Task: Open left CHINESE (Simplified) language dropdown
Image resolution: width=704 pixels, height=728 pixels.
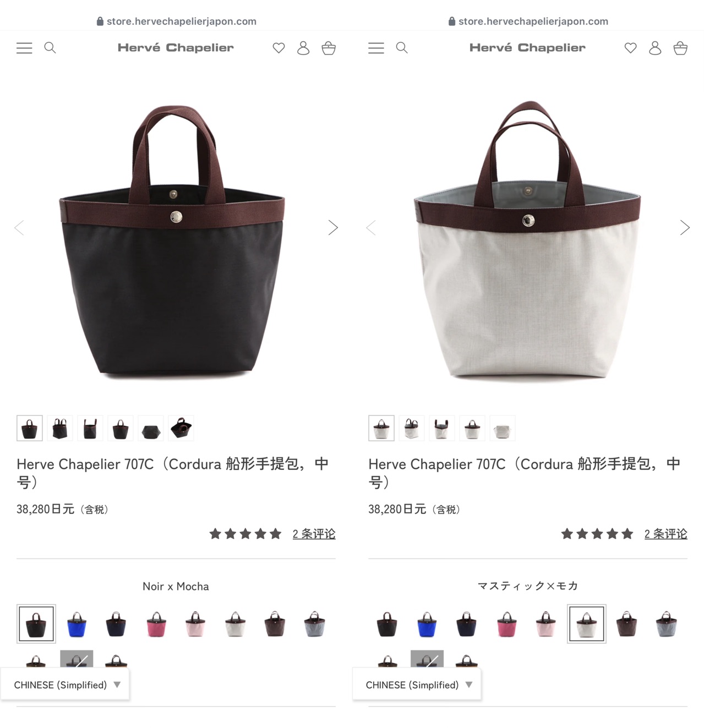Action: coord(65,685)
